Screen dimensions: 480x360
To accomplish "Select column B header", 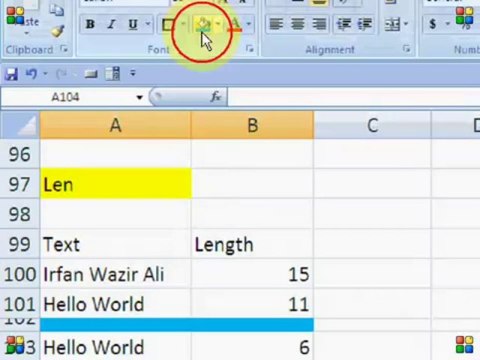I will tap(253, 125).
